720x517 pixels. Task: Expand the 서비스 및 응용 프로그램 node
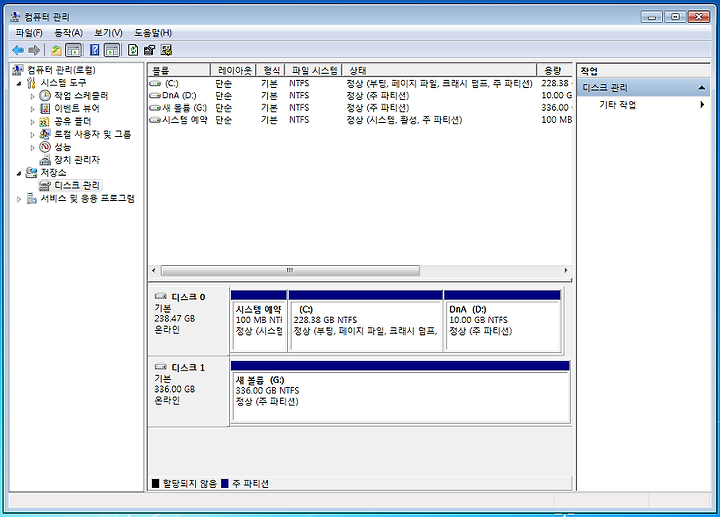coord(19,199)
